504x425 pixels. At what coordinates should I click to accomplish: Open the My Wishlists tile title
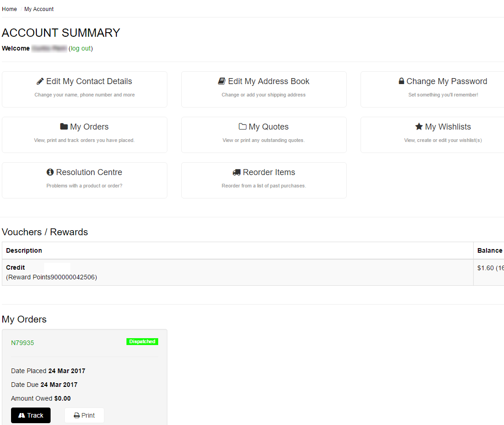448,126
